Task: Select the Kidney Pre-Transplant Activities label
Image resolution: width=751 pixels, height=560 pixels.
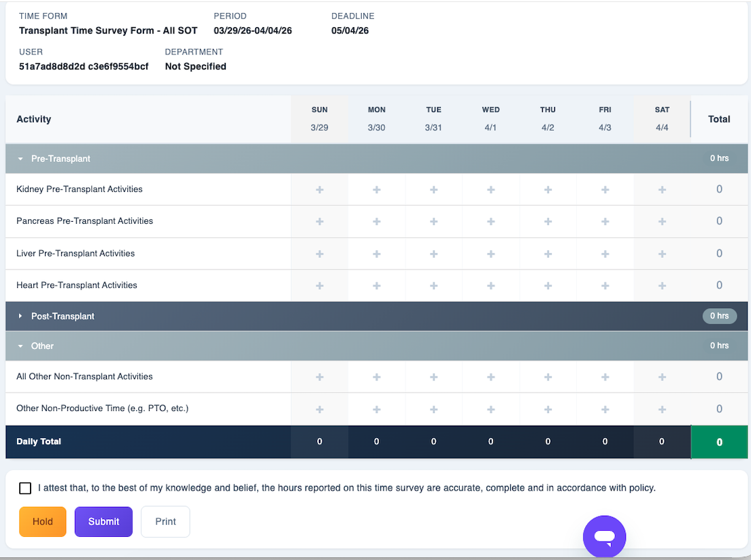Action: coord(80,189)
